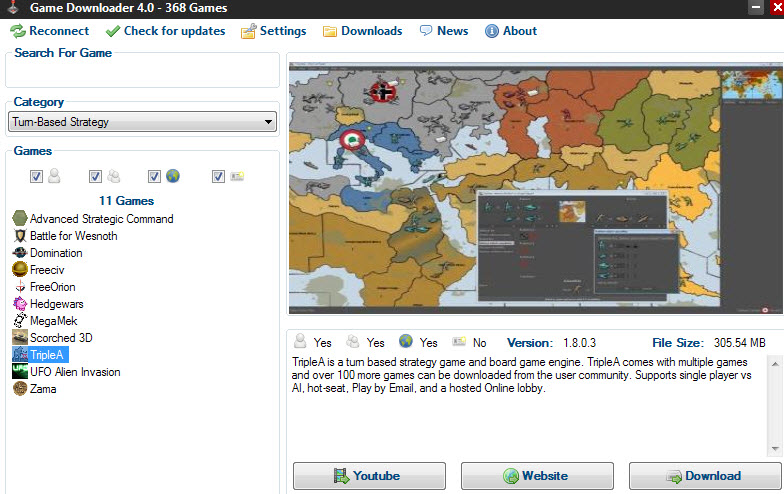
Task: Toggle the card filter checkbox
Action: coord(218,176)
